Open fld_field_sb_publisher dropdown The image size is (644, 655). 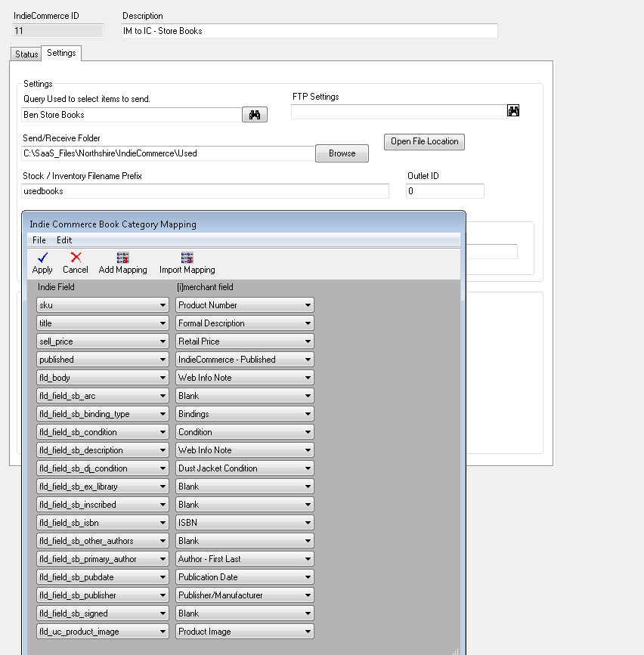point(102,595)
